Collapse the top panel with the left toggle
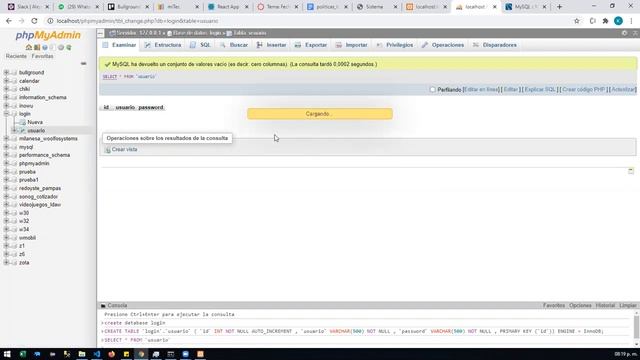The width and height of the screenshot is (640, 360). (100, 33)
